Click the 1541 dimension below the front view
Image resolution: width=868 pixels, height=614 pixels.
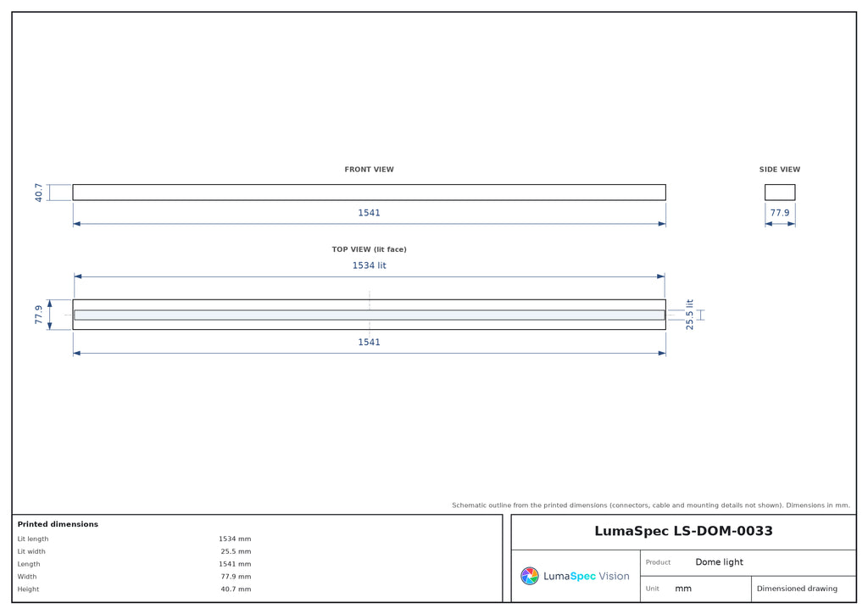pos(369,213)
